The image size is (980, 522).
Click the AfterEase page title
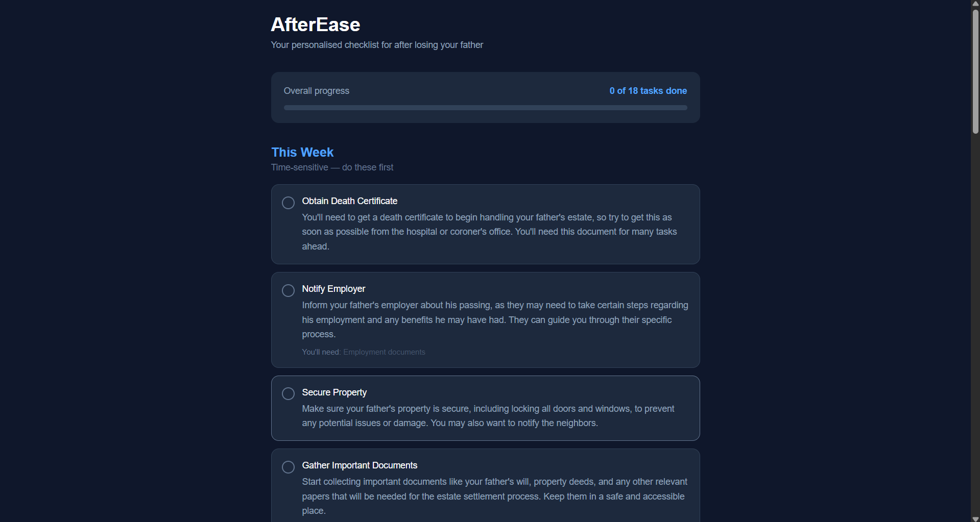point(315,24)
